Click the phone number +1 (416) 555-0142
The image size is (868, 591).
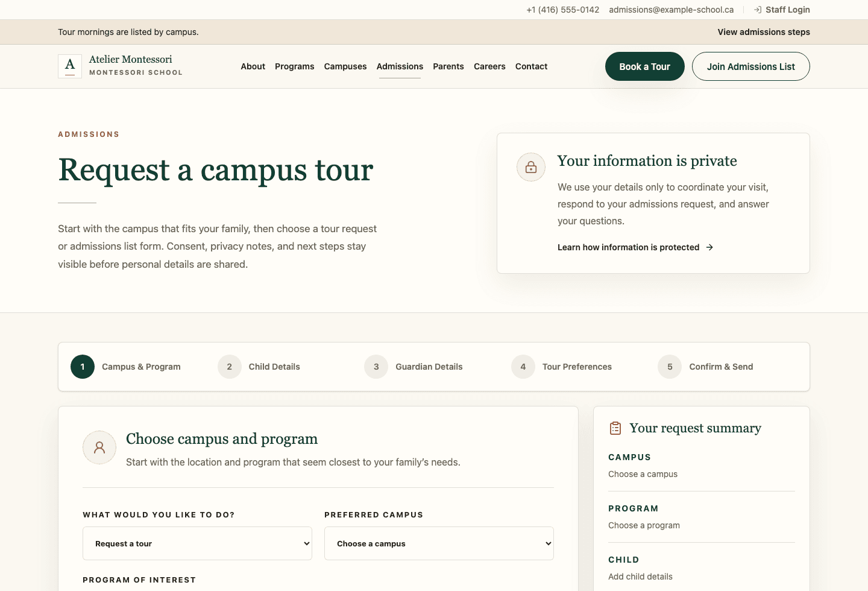(x=563, y=10)
